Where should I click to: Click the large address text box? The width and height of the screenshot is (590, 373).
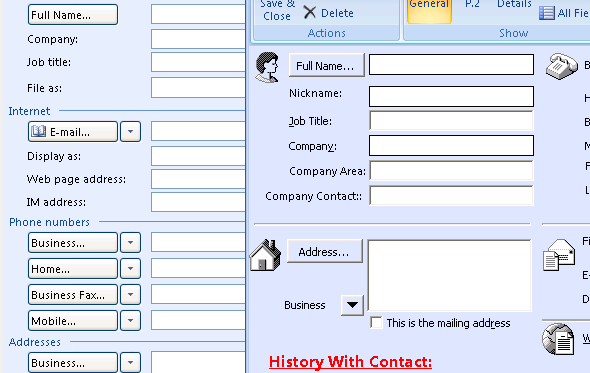(x=449, y=275)
